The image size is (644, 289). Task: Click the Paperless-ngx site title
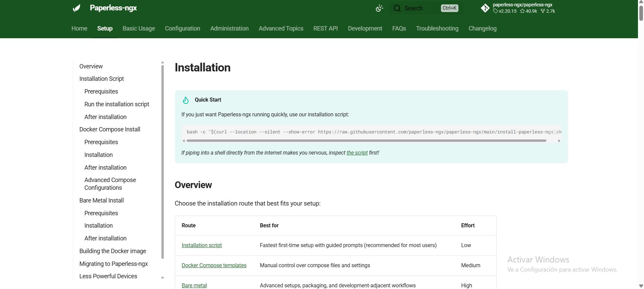pos(113,8)
